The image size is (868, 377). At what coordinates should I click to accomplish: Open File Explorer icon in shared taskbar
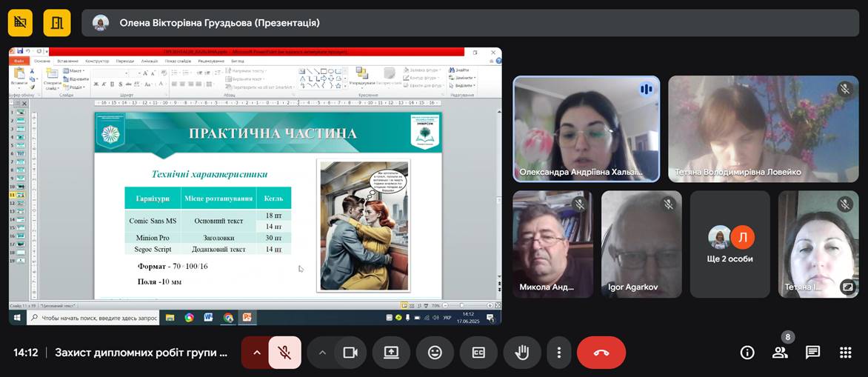(170, 318)
